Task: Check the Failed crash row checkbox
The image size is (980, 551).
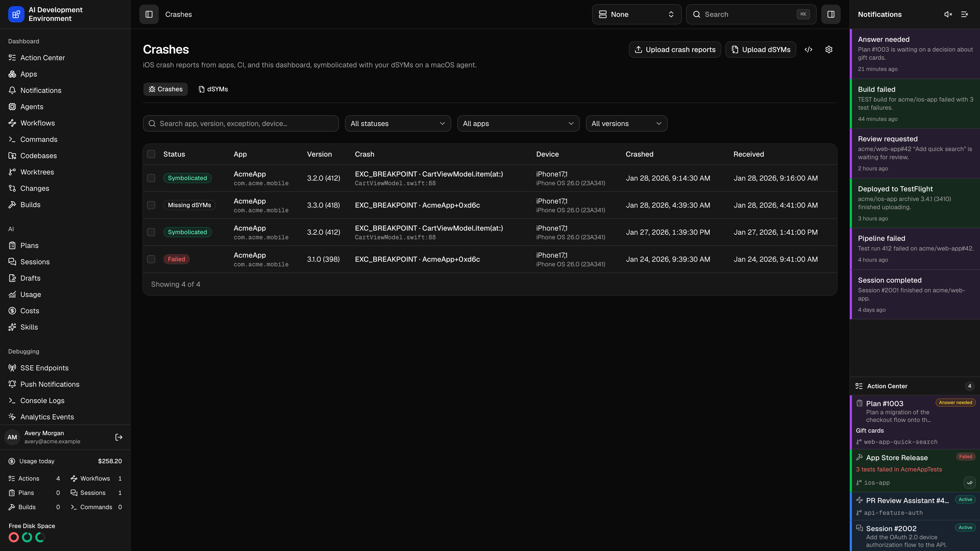Action: [151, 259]
